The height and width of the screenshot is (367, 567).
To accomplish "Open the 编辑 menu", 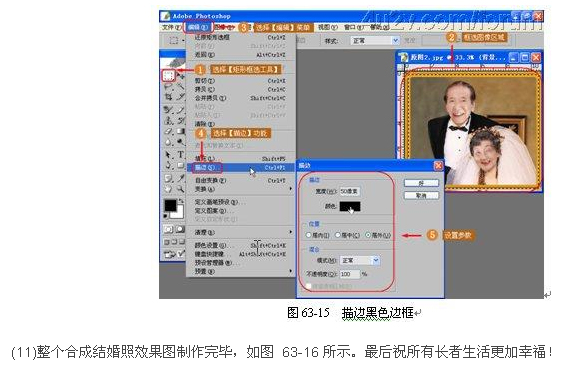I will pyautogui.click(x=197, y=27).
